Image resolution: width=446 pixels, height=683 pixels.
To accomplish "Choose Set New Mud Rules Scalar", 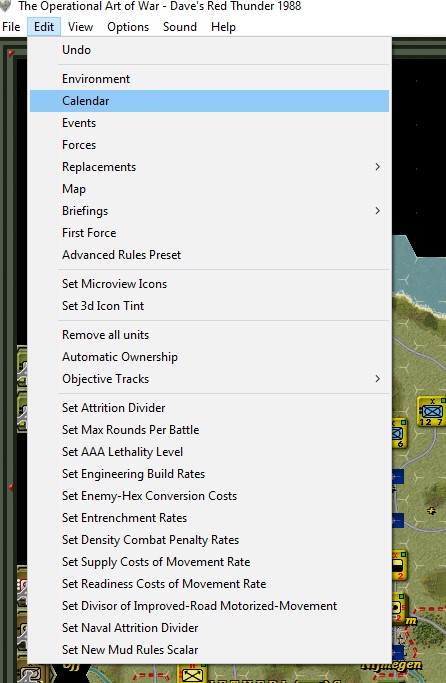I will (x=209, y=649).
